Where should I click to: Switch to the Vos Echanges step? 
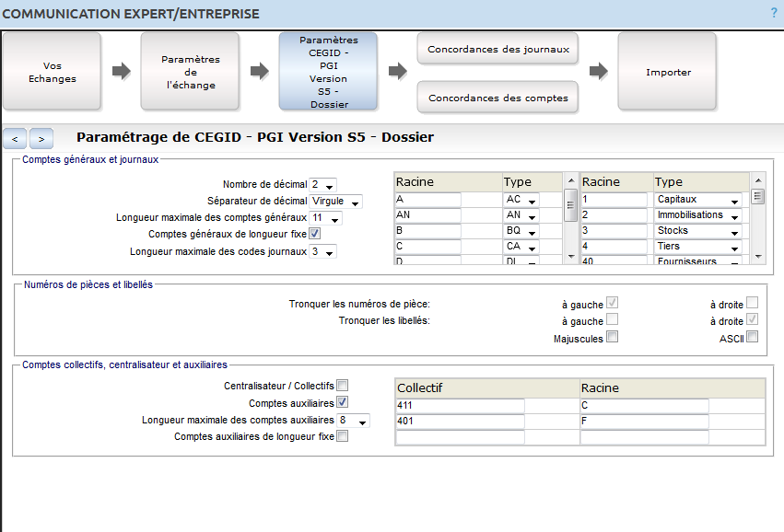tap(53, 71)
